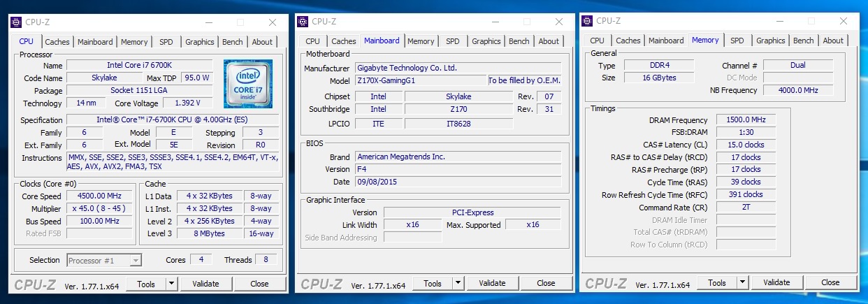Click the CAS# Latency value 15.0 clocks
Screen dimensions: 868x304
(x=746, y=145)
